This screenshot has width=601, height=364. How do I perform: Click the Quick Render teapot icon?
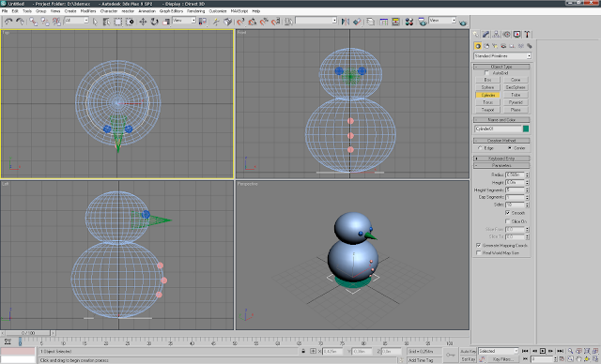[463, 23]
